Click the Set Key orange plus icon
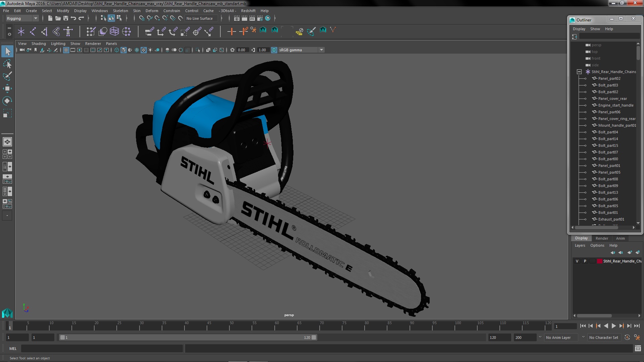Viewport: 644px width, 362px height. click(x=231, y=32)
